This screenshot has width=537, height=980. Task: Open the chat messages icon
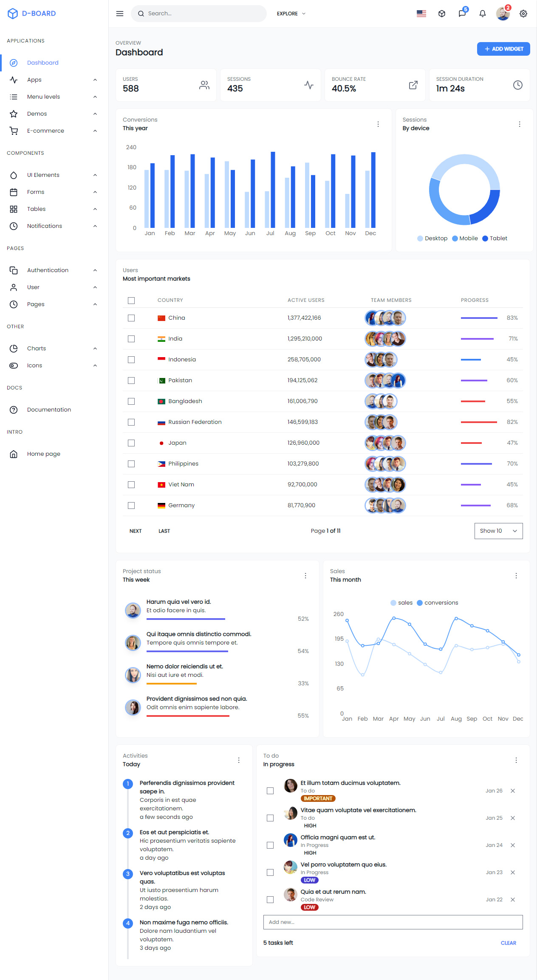[x=462, y=14]
